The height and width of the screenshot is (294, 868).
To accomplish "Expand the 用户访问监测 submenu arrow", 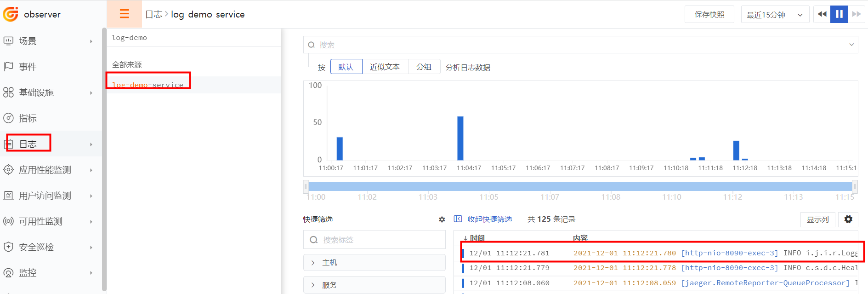I will point(91,196).
